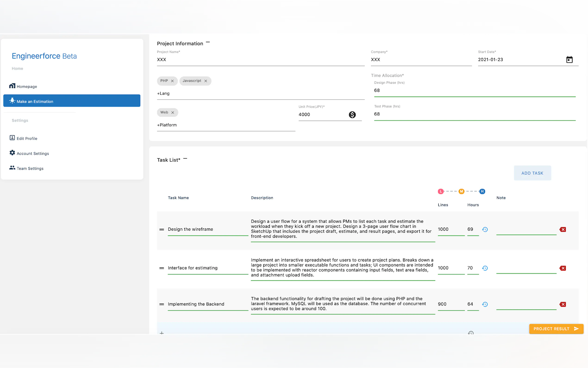
Task: Open Team Settings in the sidebar
Action: [x=30, y=168]
